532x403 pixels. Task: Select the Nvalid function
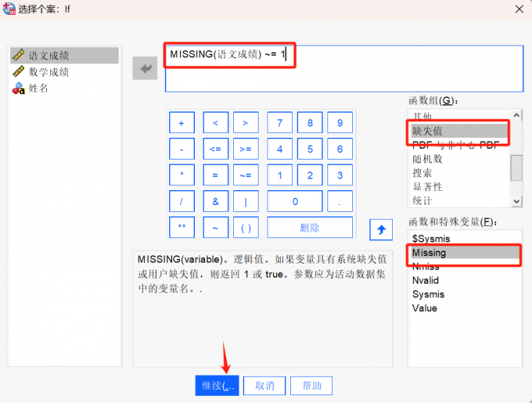tap(464, 281)
